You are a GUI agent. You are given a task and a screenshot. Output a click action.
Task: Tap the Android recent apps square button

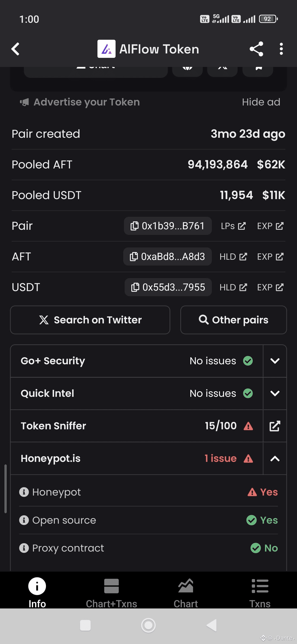click(85, 625)
